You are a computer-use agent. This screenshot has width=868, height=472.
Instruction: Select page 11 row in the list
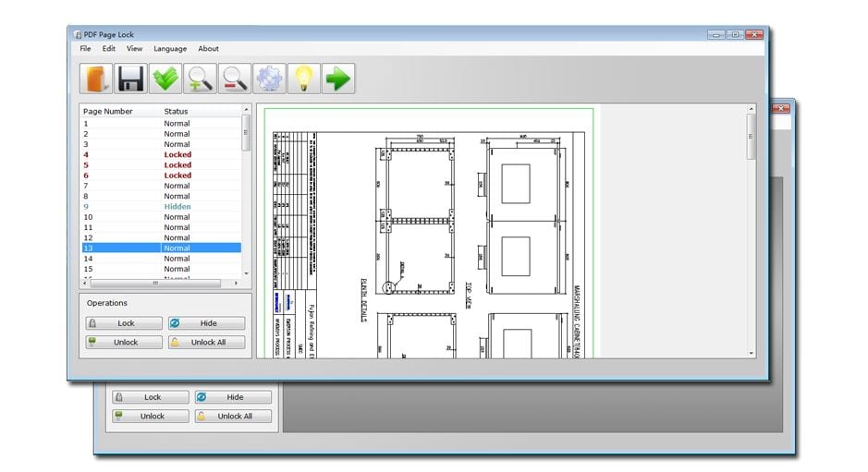162,227
